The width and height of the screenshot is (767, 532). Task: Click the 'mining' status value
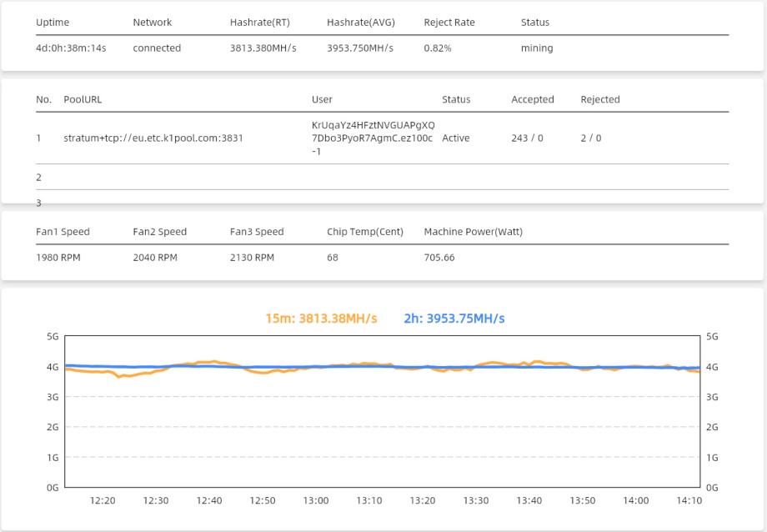point(537,48)
